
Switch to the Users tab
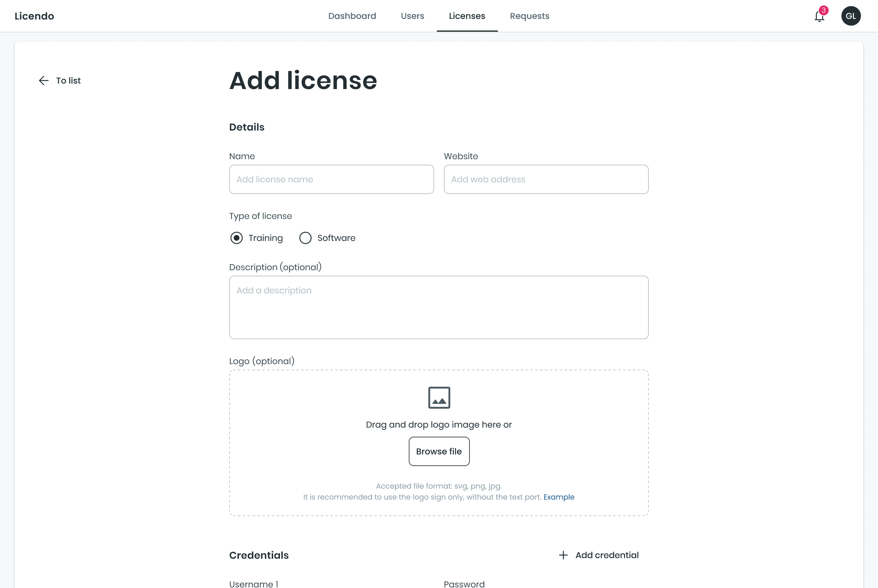point(412,16)
